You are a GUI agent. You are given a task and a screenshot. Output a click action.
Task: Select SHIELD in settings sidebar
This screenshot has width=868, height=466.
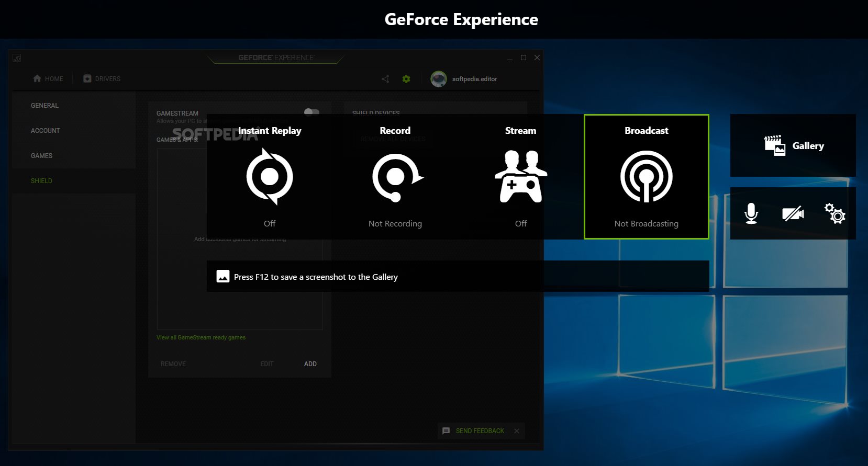(x=41, y=181)
